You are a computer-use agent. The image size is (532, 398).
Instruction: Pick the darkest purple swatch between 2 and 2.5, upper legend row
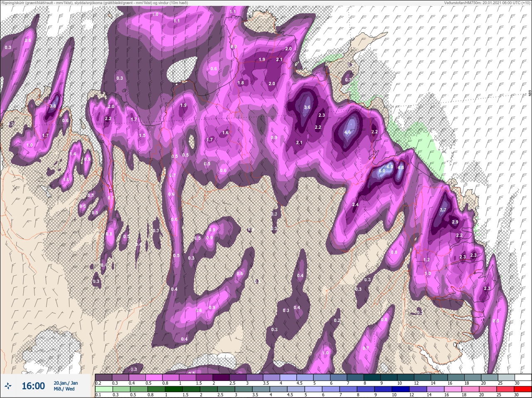point(222,378)
